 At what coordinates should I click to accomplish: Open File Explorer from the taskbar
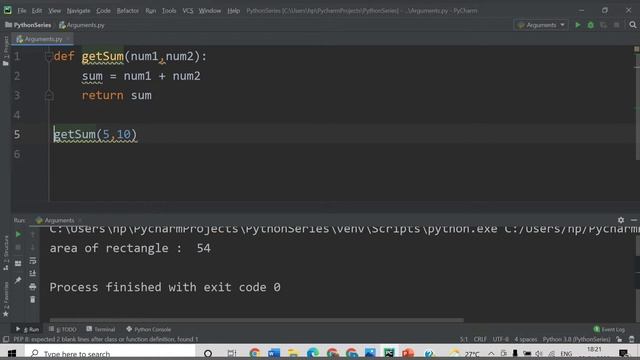pyautogui.click(x=293, y=353)
